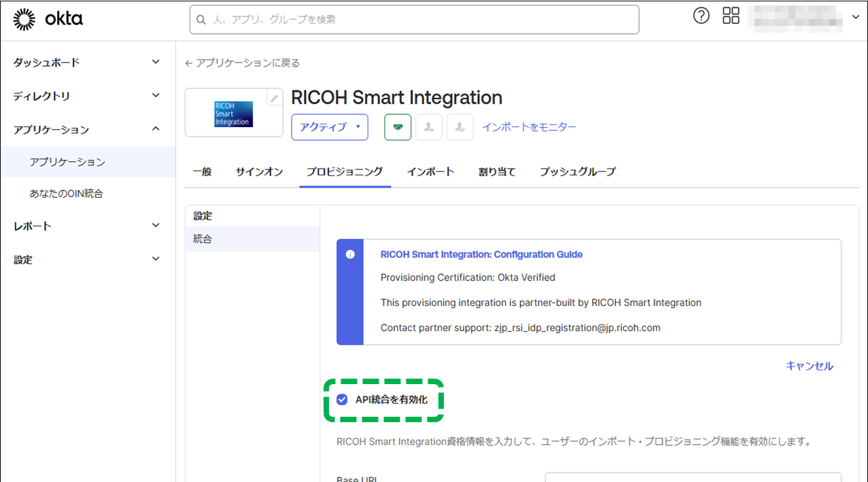
Task: Select the プロビジョニング tab
Action: click(345, 172)
